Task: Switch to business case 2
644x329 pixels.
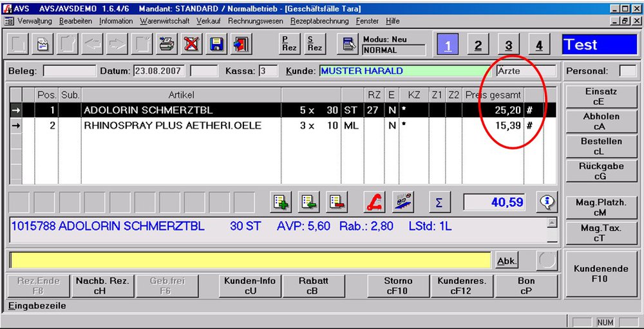Action: (x=478, y=45)
